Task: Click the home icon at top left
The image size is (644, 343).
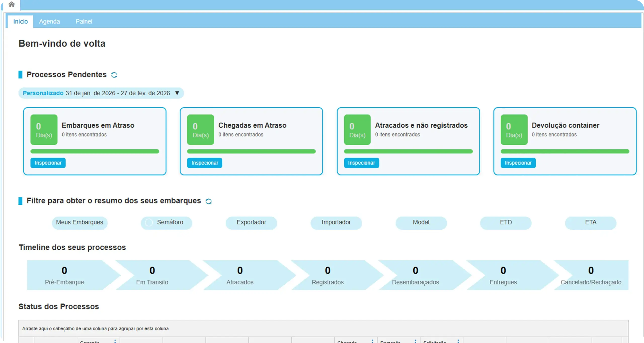Action: click(11, 4)
